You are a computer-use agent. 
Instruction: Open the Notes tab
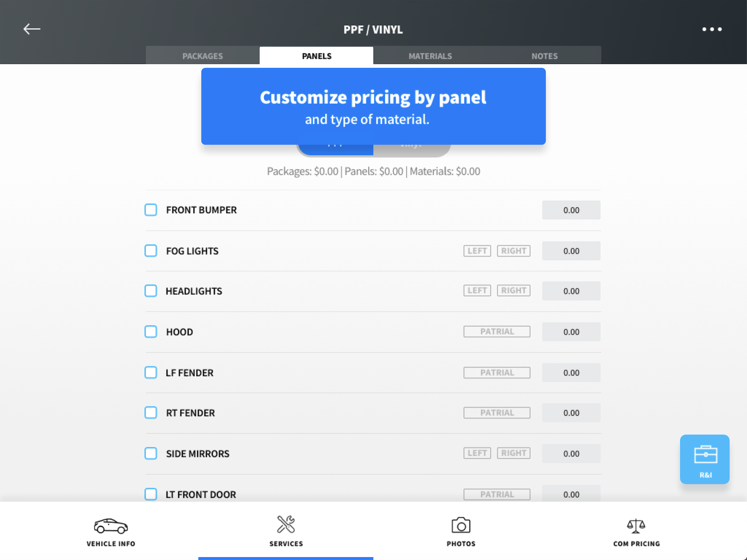544,56
